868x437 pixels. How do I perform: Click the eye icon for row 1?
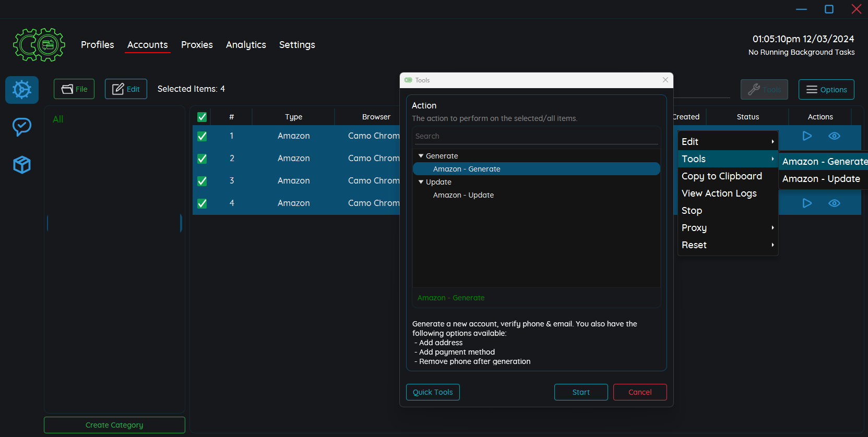(834, 136)
